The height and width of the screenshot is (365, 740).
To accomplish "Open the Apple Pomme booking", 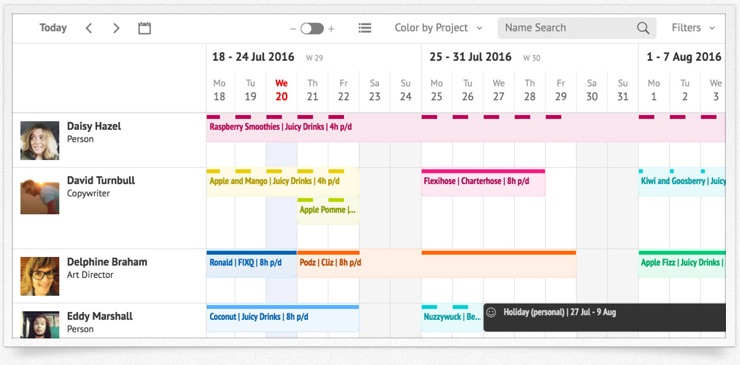I will pos(328,211).
